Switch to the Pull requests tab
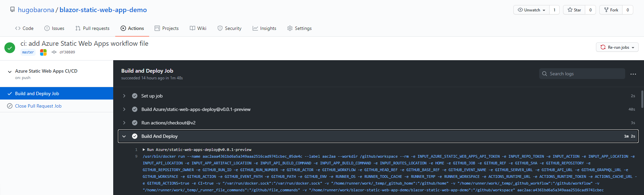The width and height of the screenshot is (644, 195). pos(92,28)
